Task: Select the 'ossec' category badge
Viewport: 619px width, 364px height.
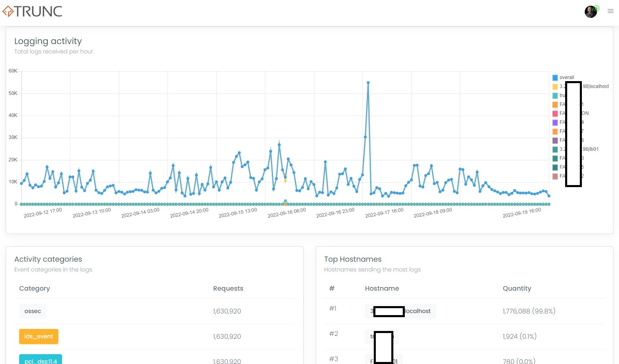Action: pos(33,311)
